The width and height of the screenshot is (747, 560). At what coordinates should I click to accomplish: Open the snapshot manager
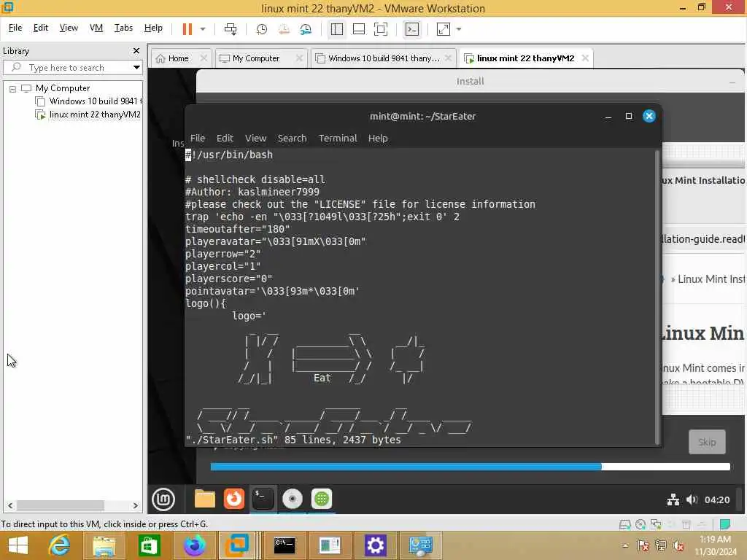click(306, 29)
